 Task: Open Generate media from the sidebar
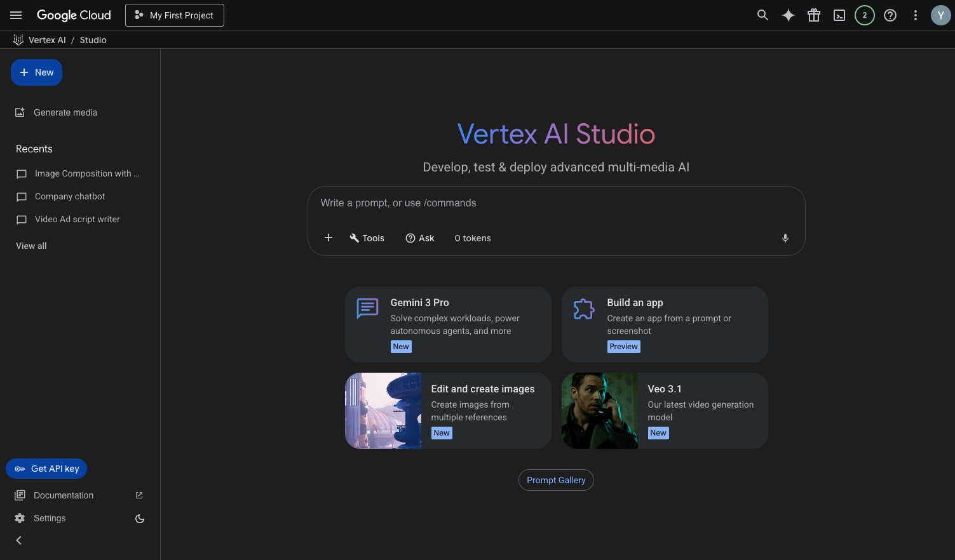pos(65,112)
